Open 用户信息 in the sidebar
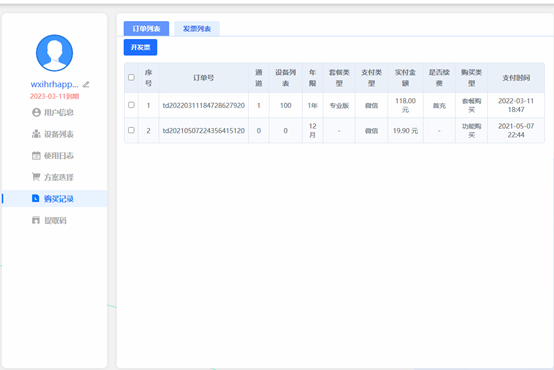Viewport: 554px width, 370px height. tap(54, 112)
